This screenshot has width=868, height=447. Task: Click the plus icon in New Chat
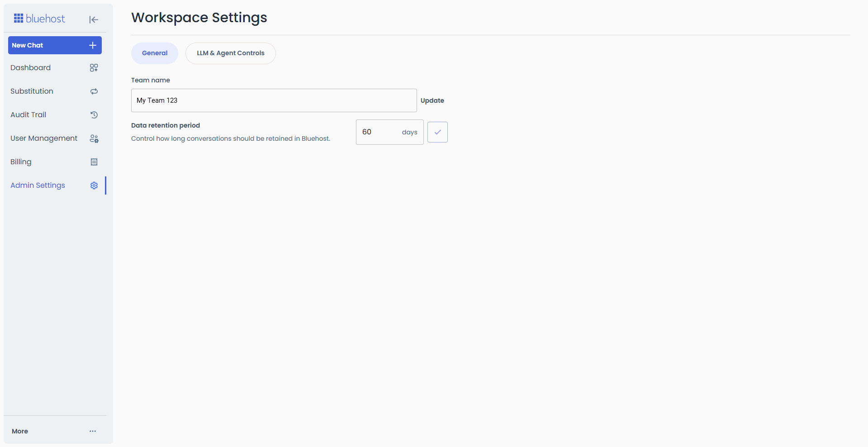(x=93, y=45)
